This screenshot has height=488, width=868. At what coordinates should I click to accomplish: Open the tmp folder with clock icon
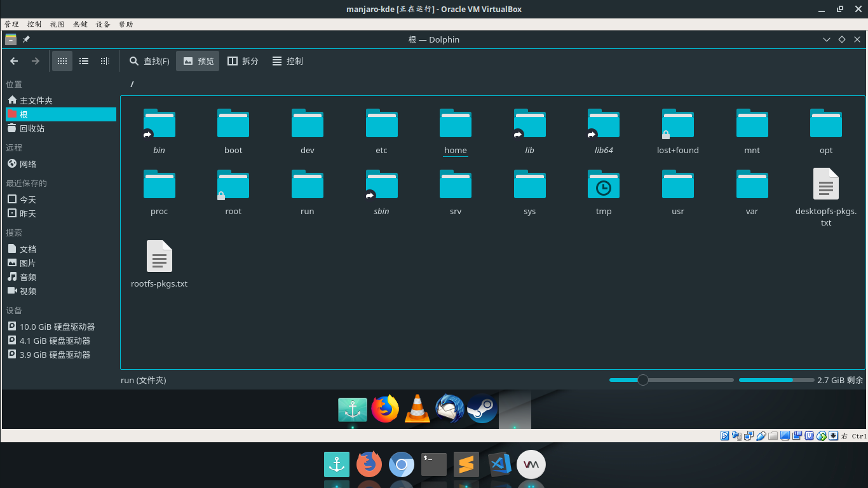(604, 193)
